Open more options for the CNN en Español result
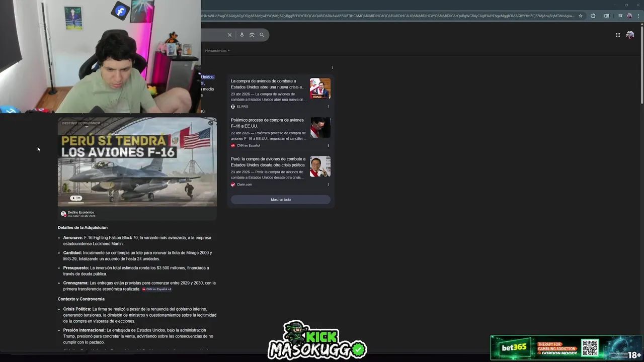644x362 pixels. coord(328,146)
